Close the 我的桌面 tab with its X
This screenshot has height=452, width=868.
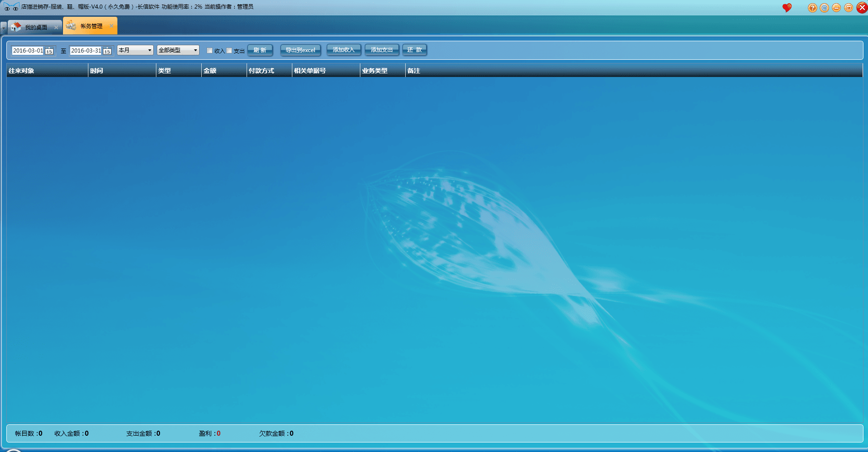pos(56,28)
